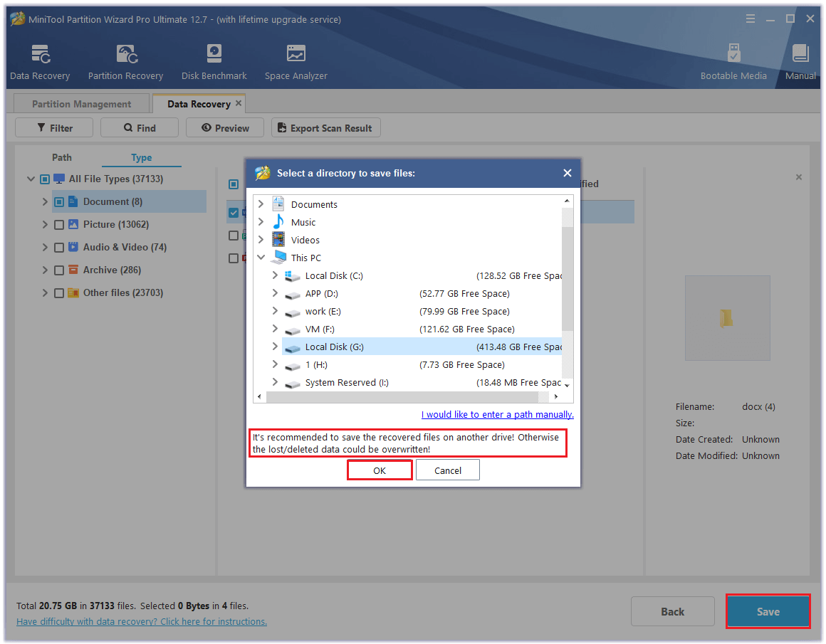Switch to the Path view tab

pos(62,157)
